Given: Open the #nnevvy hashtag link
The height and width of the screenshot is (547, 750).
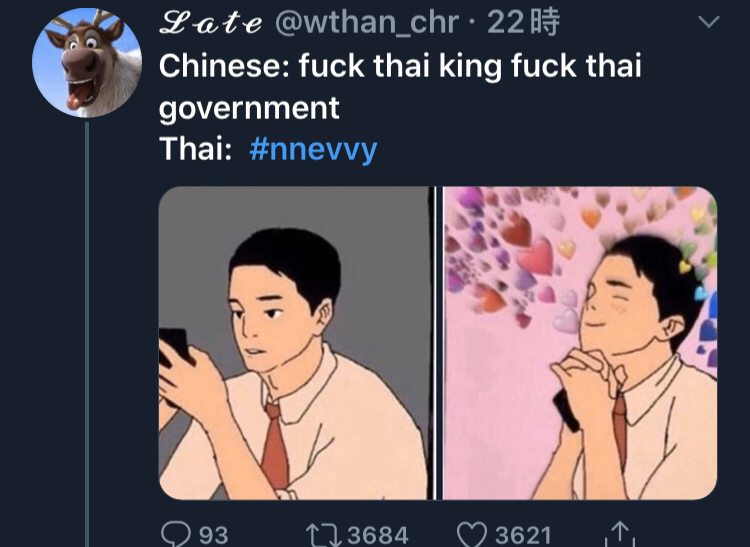Looking at the screenshot, I should click(313, 149).
